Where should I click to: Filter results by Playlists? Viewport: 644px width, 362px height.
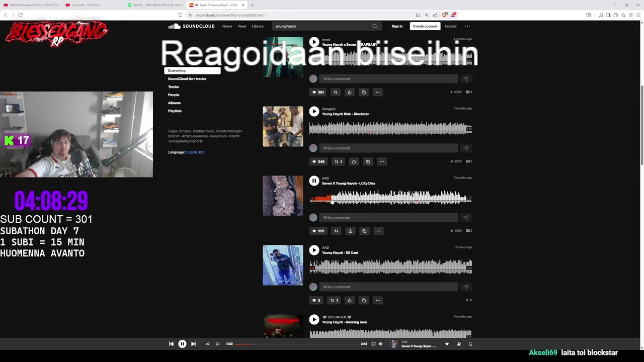point(175,111)
